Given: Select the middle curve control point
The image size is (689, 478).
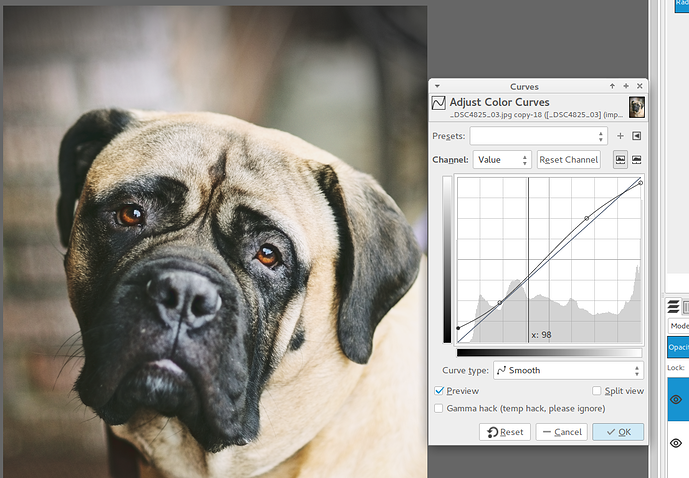Looking at the screenshot, I should [587, 218].
